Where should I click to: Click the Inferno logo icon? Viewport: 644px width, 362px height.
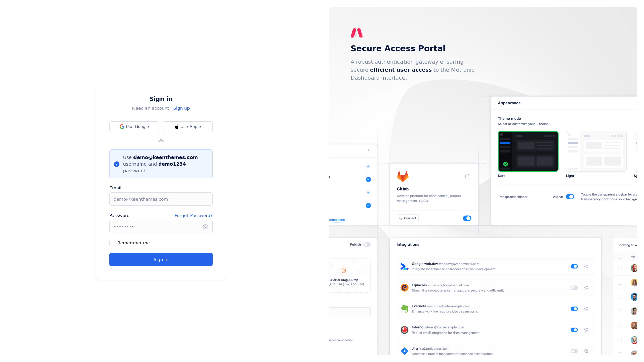tap(405, 330)
